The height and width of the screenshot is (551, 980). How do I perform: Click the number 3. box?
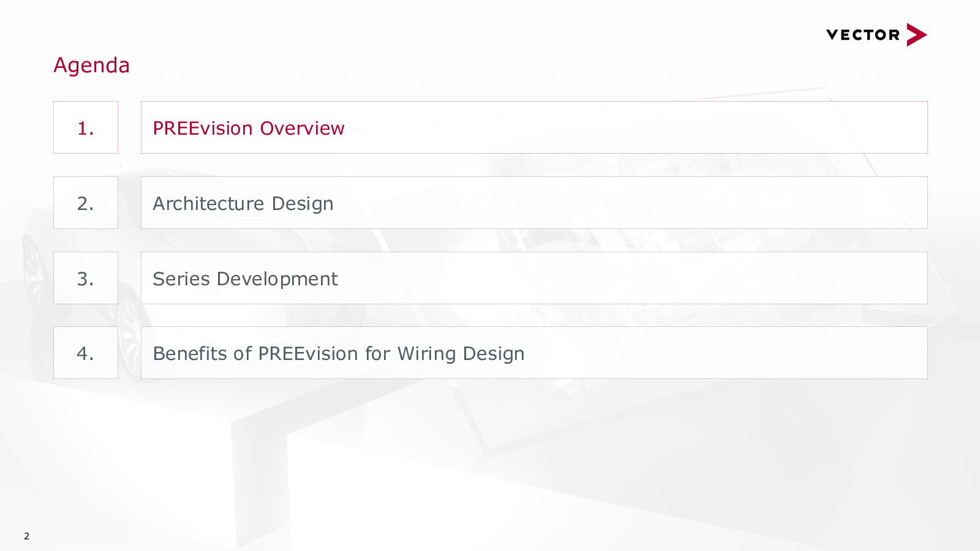pos(86,278)
